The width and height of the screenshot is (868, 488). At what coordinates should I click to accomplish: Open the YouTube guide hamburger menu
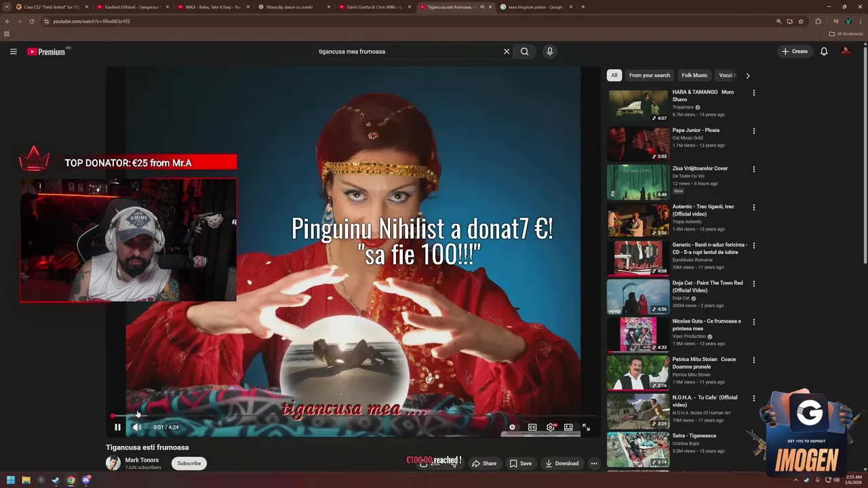pyautogui.click(x=13, y=52)
